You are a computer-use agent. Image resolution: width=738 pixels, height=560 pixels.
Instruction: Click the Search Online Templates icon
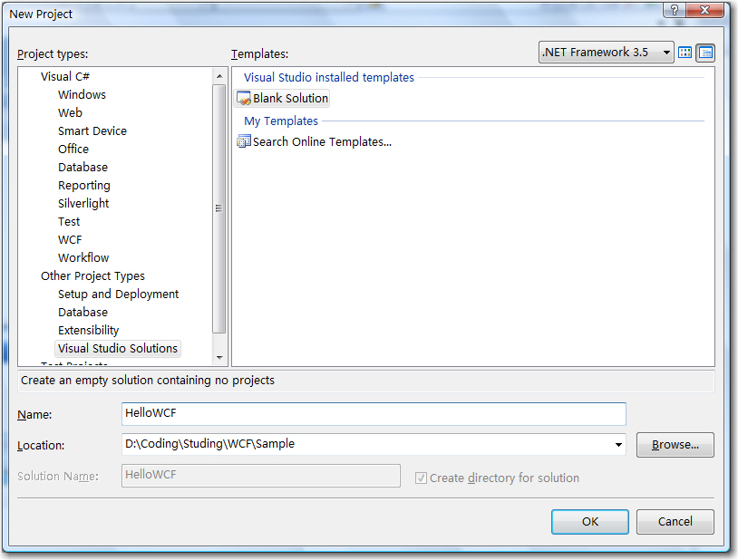point(243,141)
